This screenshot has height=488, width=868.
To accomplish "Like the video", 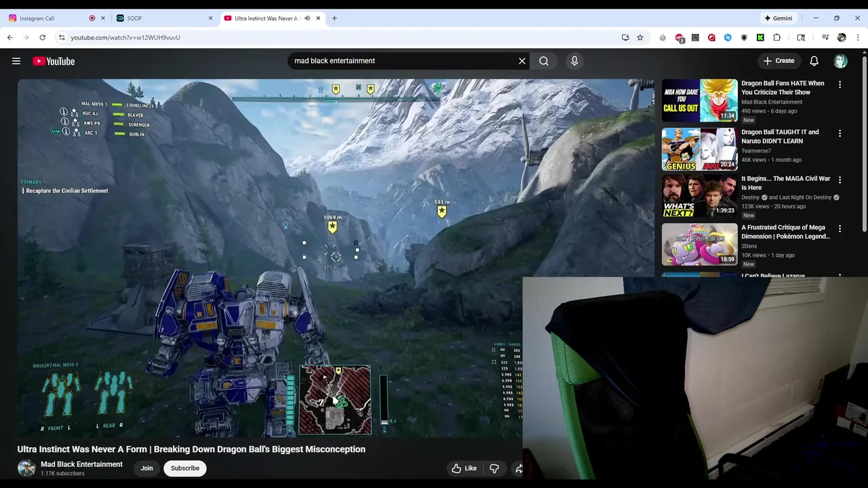I will (x=465, y=468).
